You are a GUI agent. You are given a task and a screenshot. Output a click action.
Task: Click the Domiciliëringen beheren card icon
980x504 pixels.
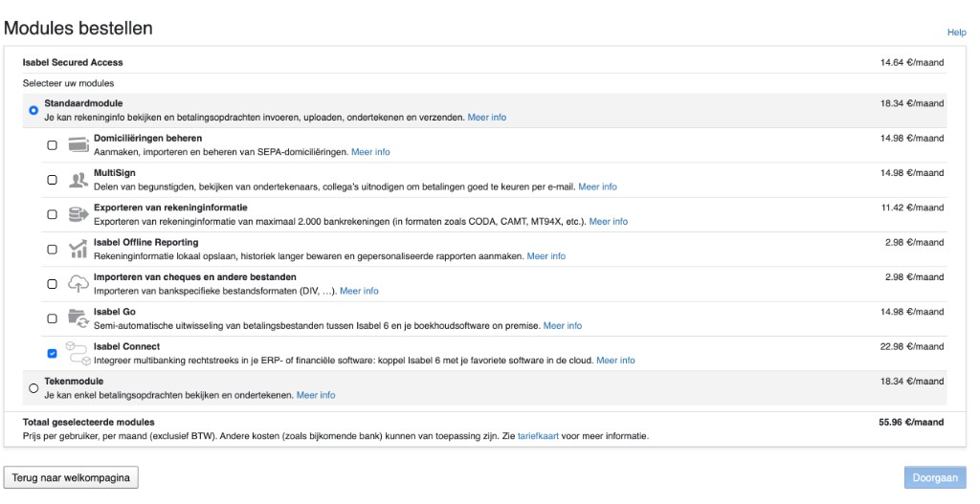pos(78,145)
